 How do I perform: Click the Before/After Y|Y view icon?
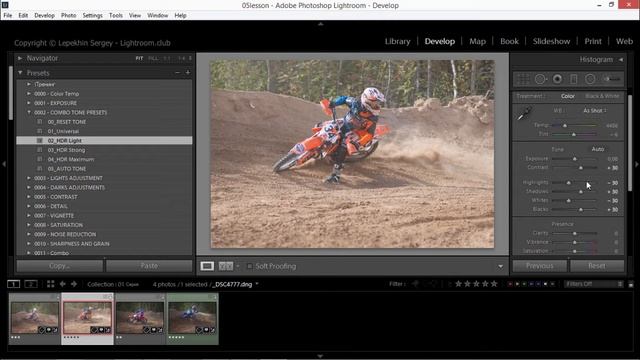pos(226,266)
